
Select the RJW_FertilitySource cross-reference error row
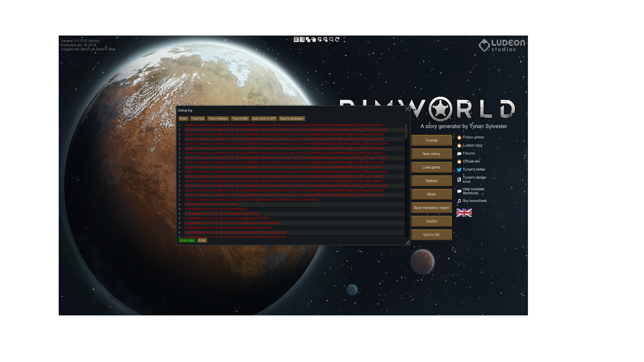(x=291, y=200)
